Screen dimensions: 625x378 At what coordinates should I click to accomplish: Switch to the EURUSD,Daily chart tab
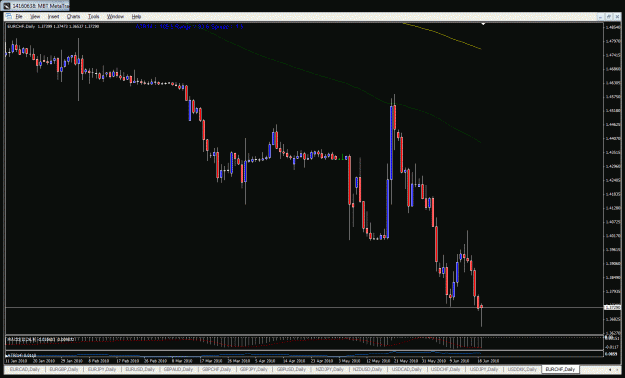[140, 369]
